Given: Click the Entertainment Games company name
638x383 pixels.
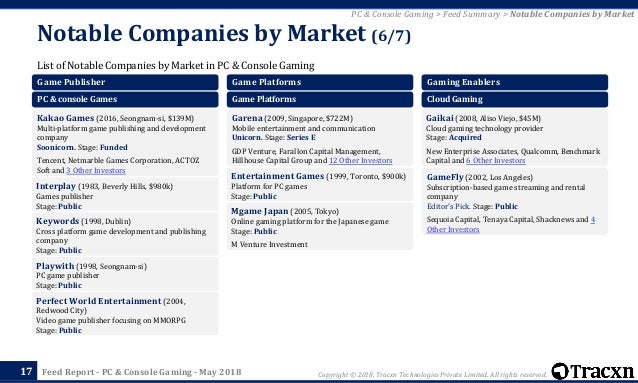Looking at the screenshot, I should tap(277, 176).
